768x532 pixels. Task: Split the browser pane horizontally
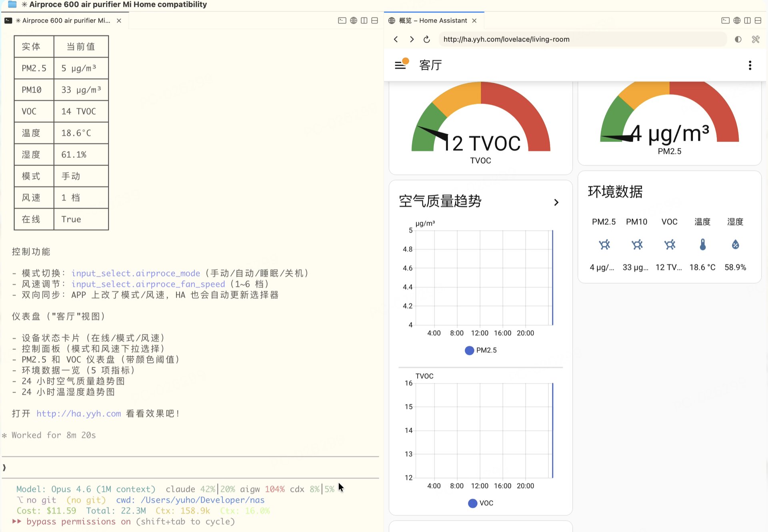pos(758,20)
